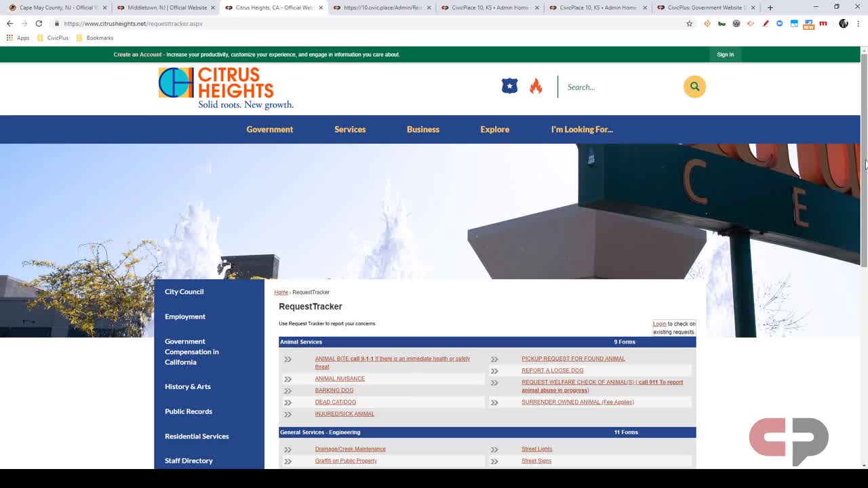Click the arrow icon beside INJURED/SICK ANIMAL
This screenshot has width=868, height=488.
click(288, 414)
